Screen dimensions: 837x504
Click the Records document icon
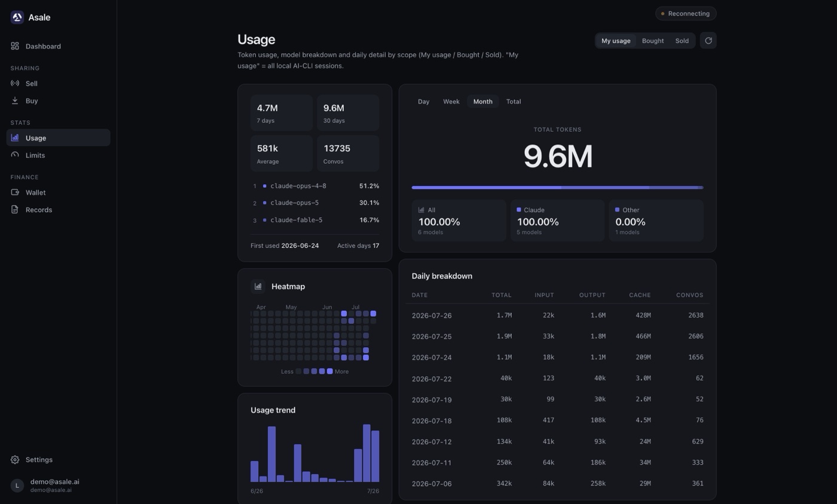(15, 209)
